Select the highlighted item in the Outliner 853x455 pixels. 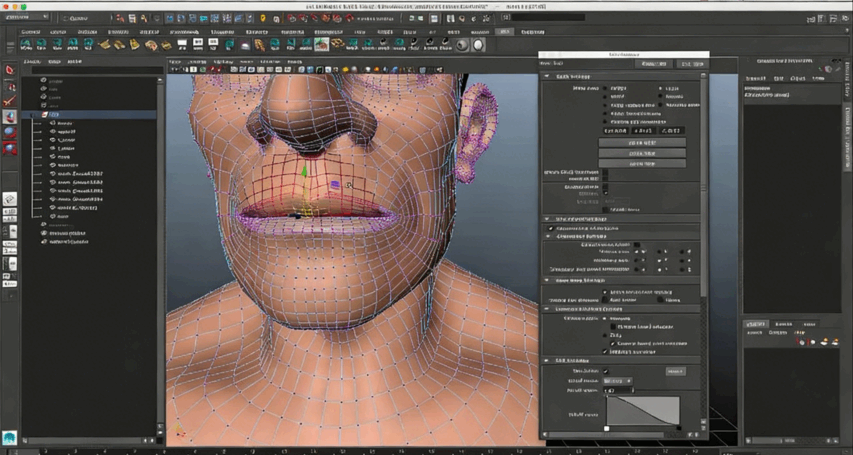56,115
